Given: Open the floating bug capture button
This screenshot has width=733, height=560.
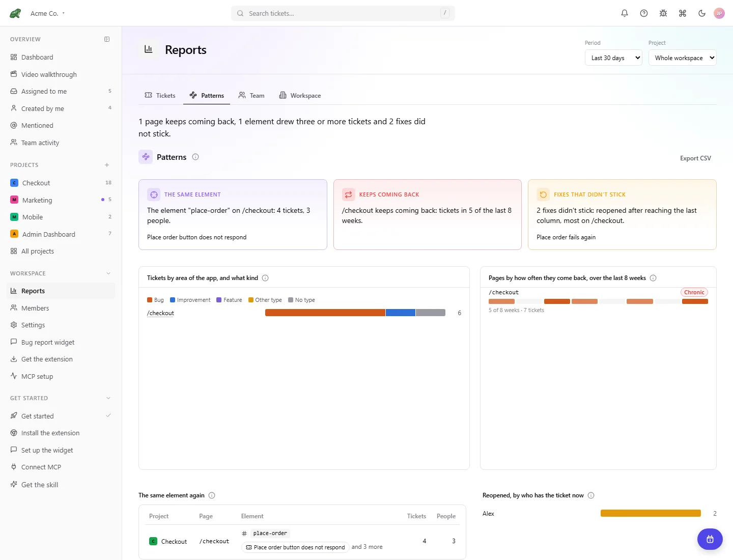Looking at the screenshot, I should point(710,539).
